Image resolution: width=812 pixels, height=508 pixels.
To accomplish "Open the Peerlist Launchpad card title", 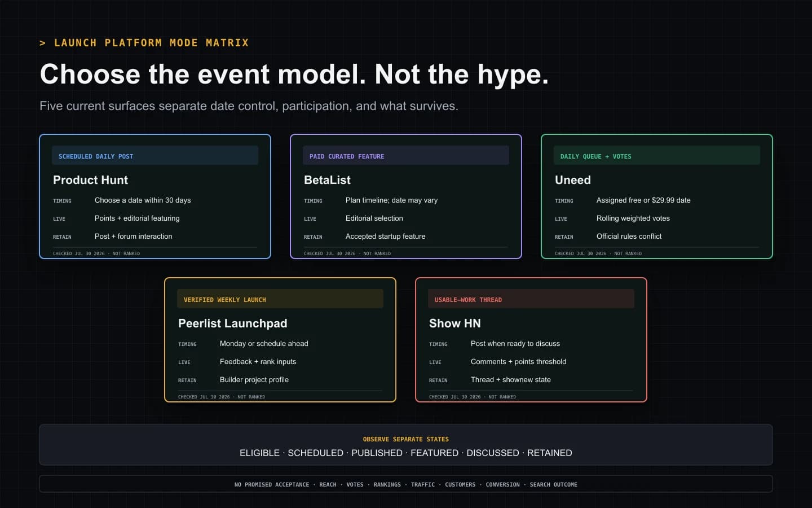I will 233,323.
